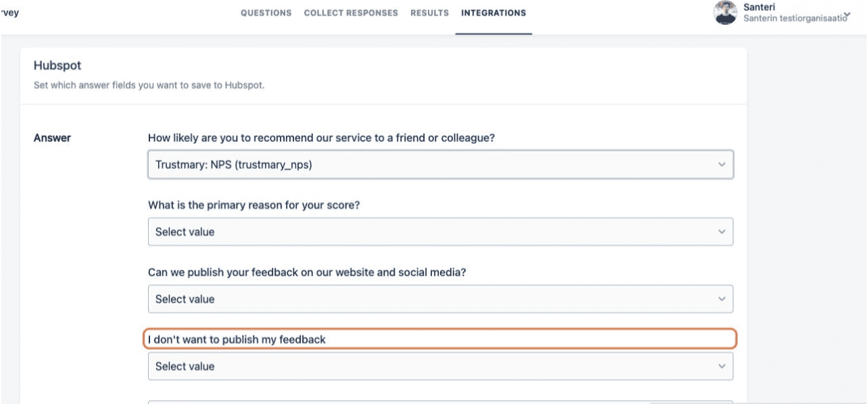Click chevron arrow in publish feedback website field
This screenshot has width=868, height=404.
(x=721, y=299)
